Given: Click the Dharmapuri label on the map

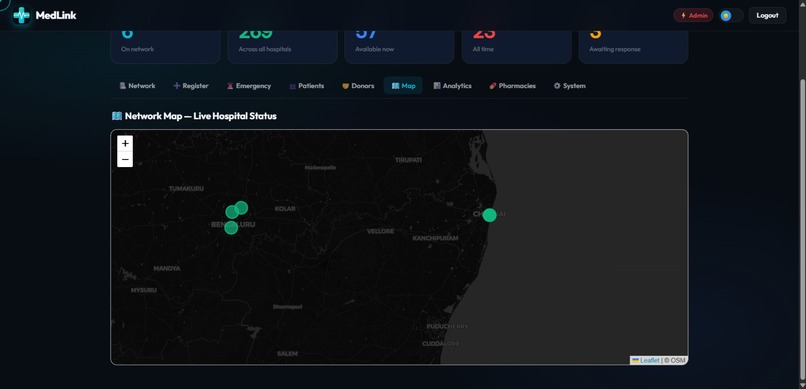Looking at the screenshot, I should [287, 307].
